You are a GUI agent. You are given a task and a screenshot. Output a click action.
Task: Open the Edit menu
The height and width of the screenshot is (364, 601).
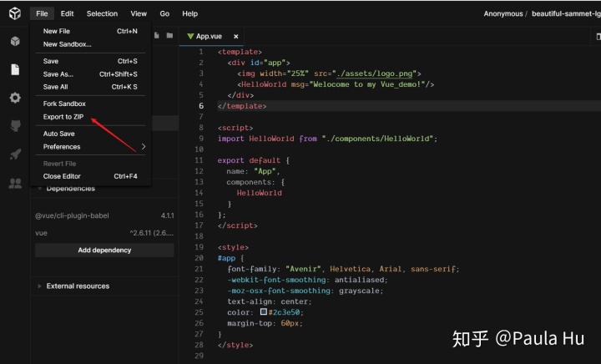tap(67, 13)
